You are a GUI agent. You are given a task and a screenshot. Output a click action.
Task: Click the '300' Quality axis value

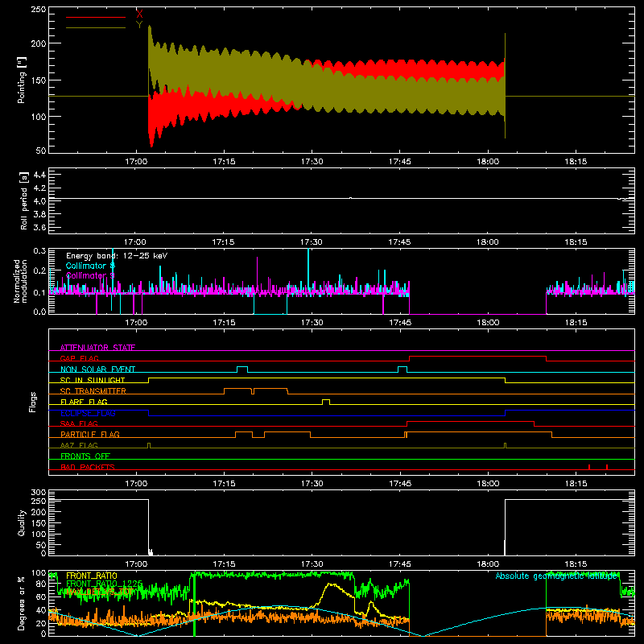(x=39, y=493)
